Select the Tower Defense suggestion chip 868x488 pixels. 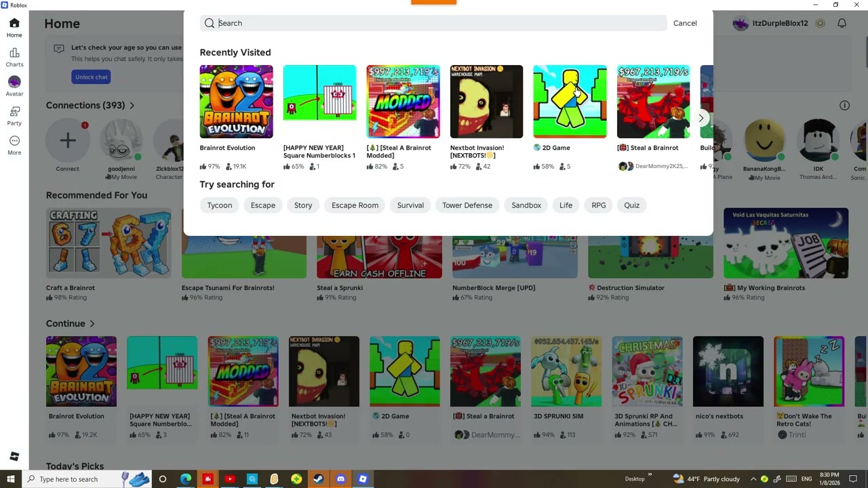[467, 205]
